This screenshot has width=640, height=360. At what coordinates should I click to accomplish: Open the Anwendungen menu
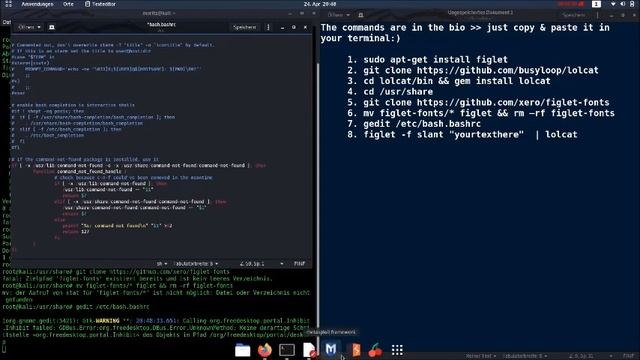point(37,4)
